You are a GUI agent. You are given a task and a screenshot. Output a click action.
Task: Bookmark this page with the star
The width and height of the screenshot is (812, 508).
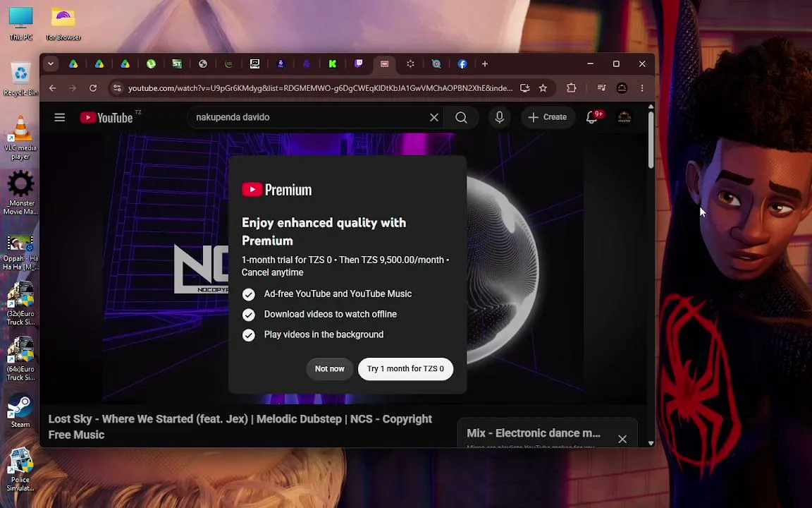[543, 88]
